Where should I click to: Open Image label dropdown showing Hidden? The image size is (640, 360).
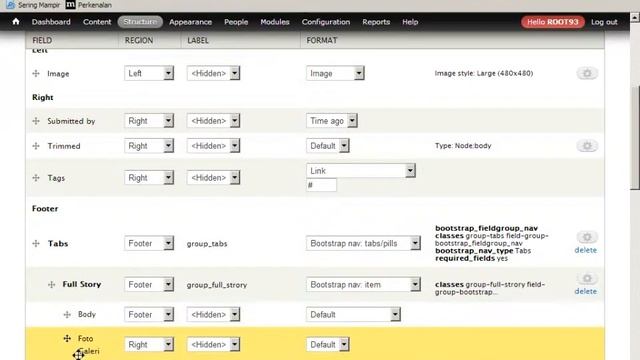pyautogui.click(x=213, y=73)
